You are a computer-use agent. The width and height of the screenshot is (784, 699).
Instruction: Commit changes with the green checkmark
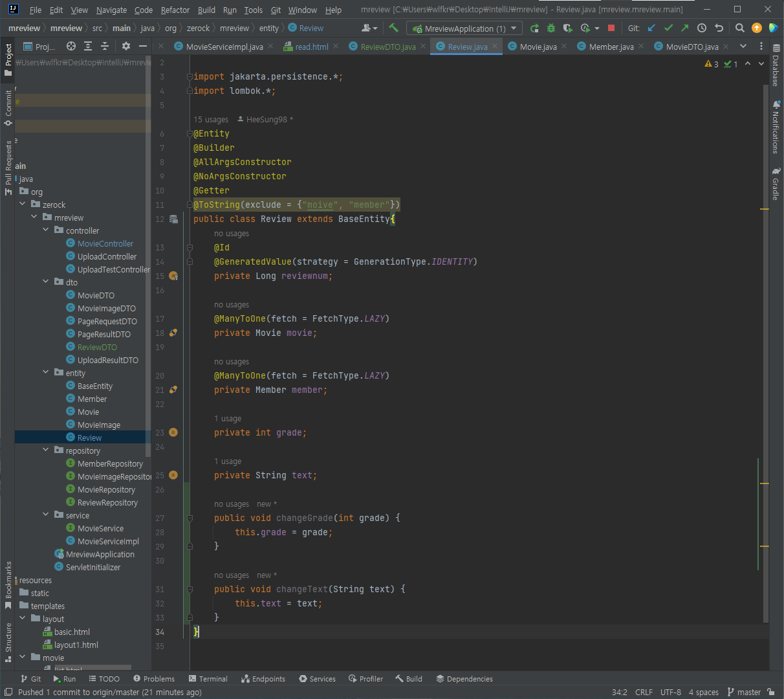[x=668, y=28]
